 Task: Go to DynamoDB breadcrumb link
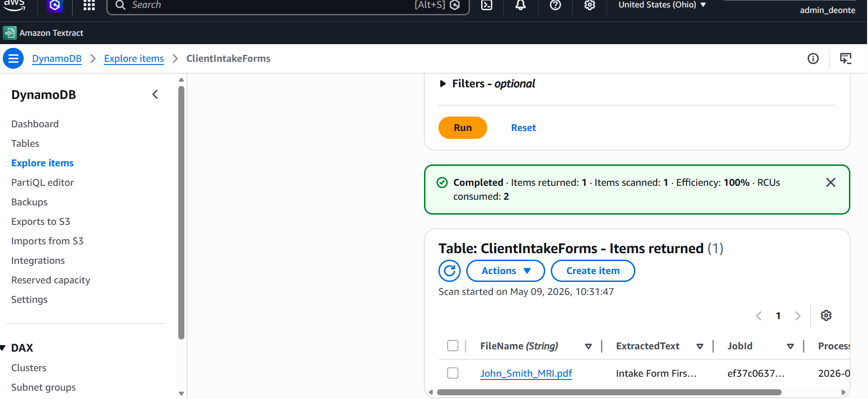[x=57, y=59]
